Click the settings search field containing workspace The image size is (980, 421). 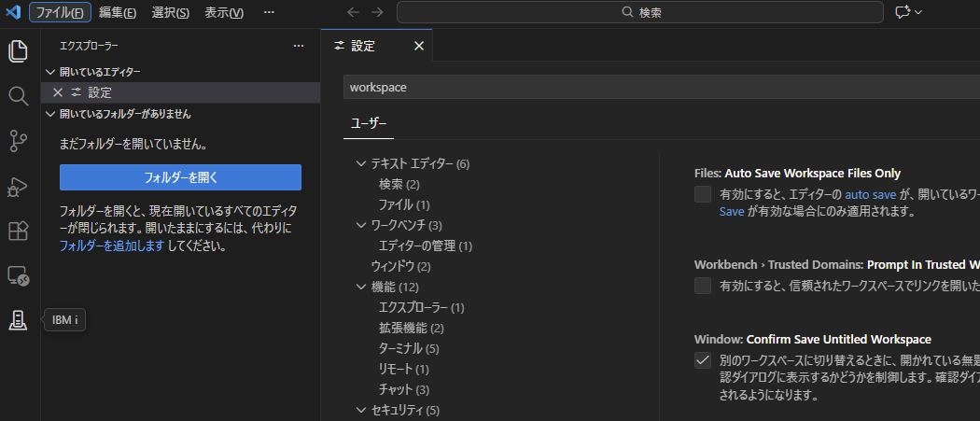(x=661, y=88)
